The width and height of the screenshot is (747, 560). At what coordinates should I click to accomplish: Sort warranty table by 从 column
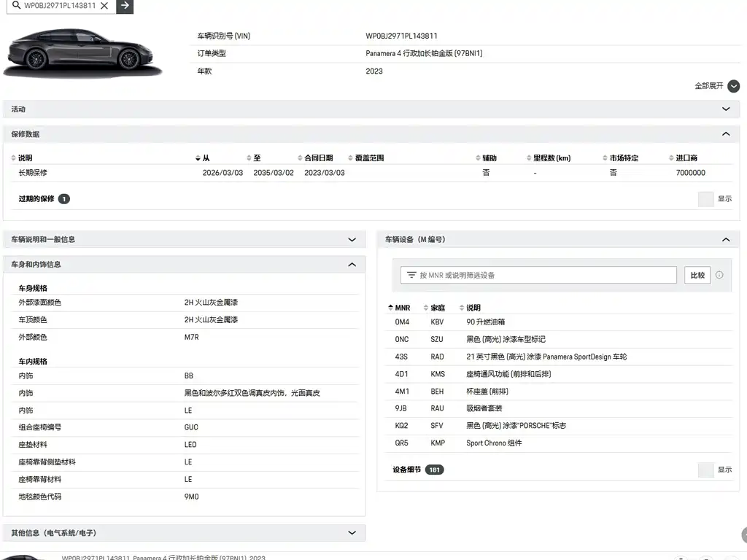(203, 158)
